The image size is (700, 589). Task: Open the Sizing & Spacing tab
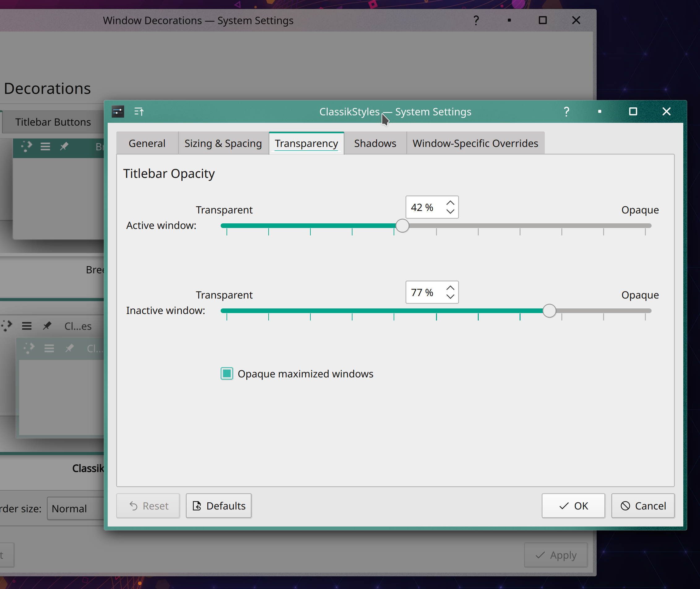(x=223, y=143)
